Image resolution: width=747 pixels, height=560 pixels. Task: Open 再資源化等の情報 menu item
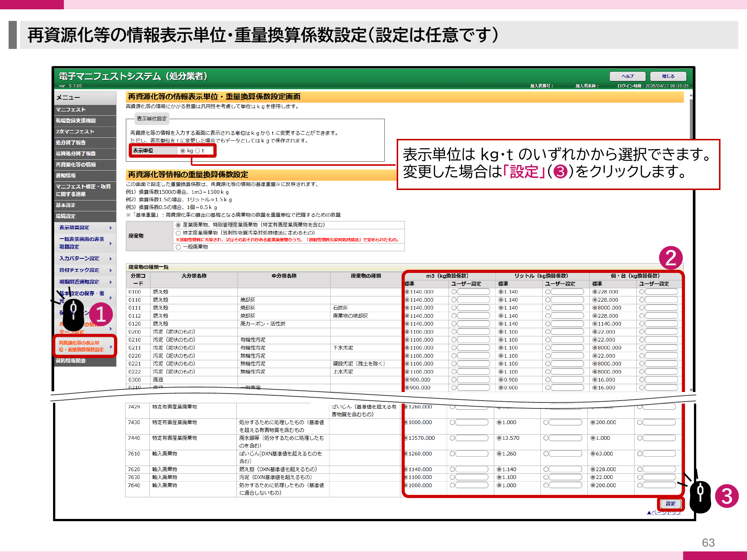pos(85,165)
